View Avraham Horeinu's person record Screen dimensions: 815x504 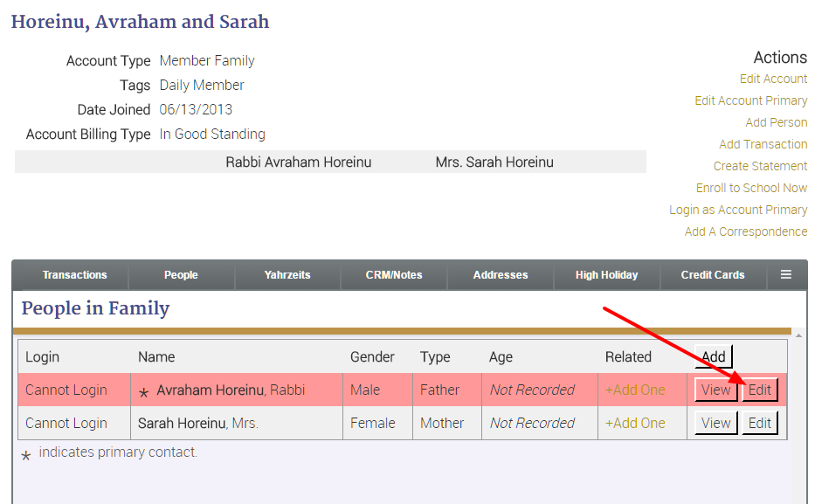tap(715, 390)
